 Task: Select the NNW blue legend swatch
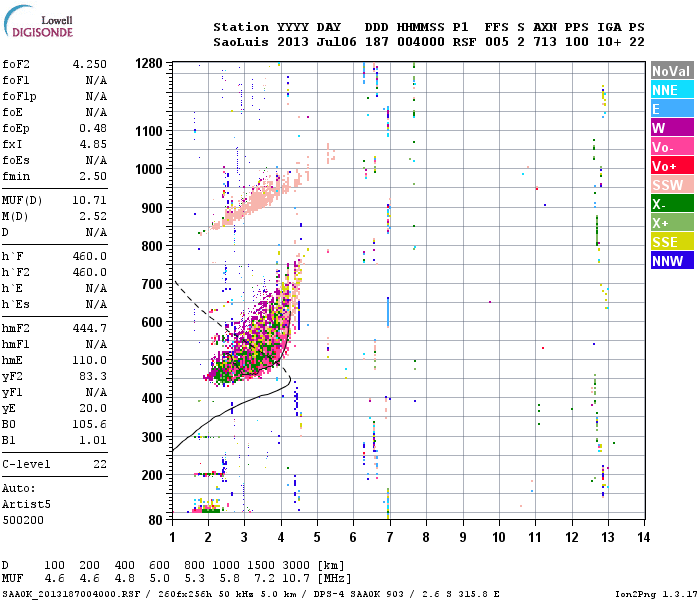672,261
